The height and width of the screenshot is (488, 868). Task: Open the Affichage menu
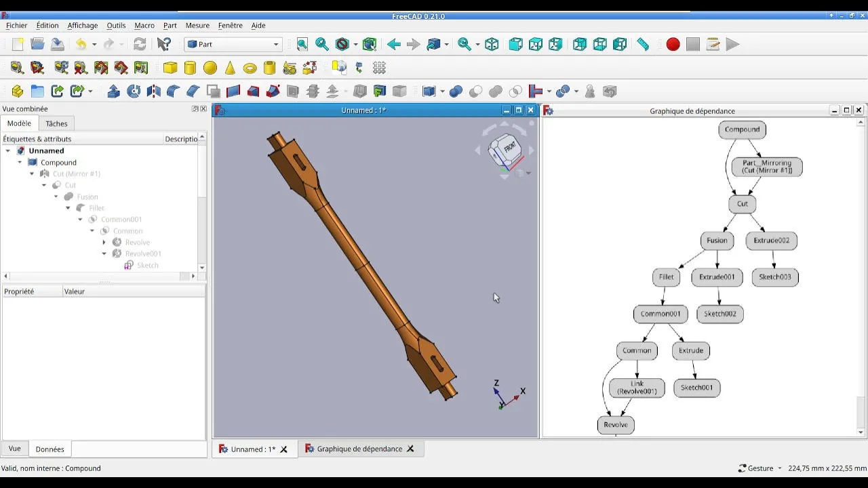click(x=83, y=25)
